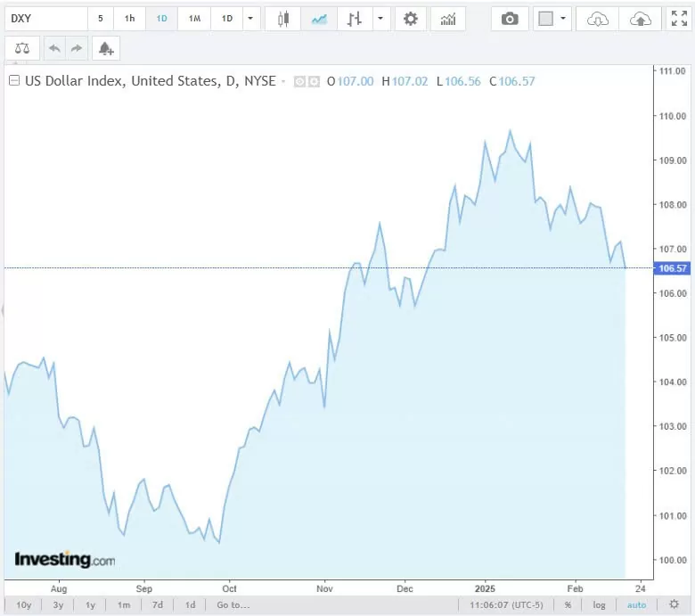Save chart with cloud upload icon

[640, 19]
